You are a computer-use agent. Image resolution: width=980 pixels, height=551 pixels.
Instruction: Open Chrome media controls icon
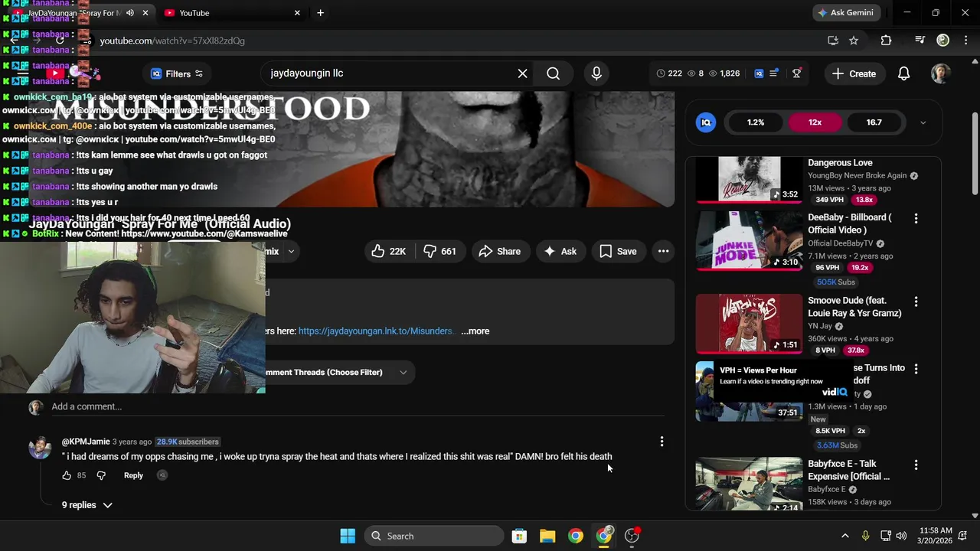(920, 41)
